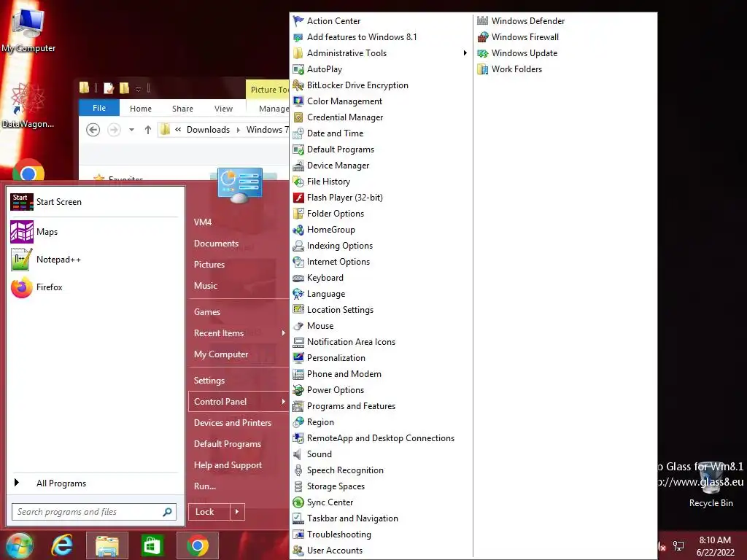Click the network icon in system tray
Viewport: 747px width, 560px height.
[678, 545]
